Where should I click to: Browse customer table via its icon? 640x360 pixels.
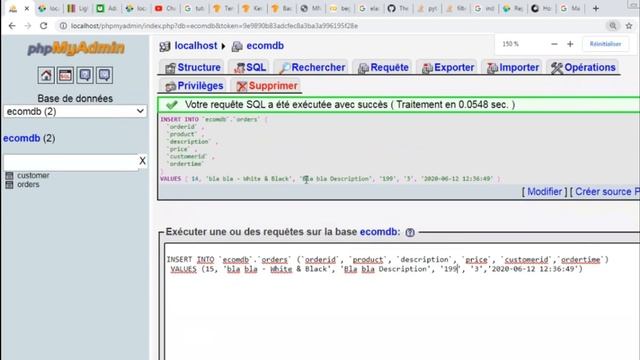pyautogui.click(x=9, y=176)
